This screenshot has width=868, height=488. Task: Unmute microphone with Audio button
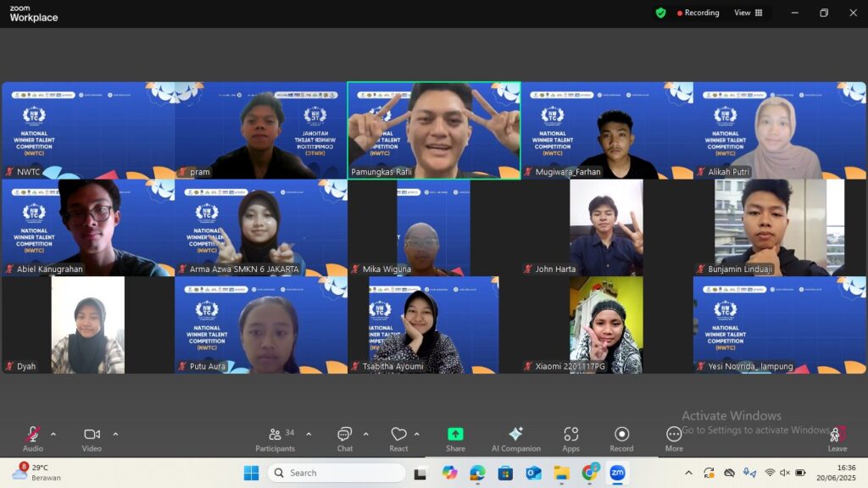click(33, 440)
